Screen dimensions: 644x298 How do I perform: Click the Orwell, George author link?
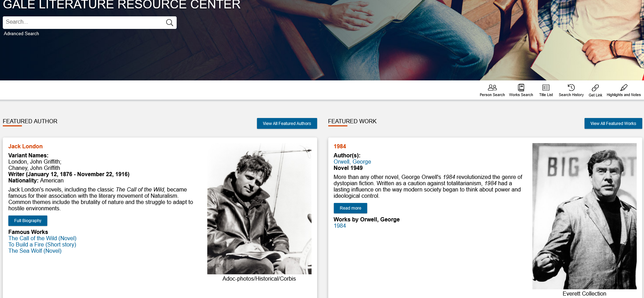[x=352, y=162]
